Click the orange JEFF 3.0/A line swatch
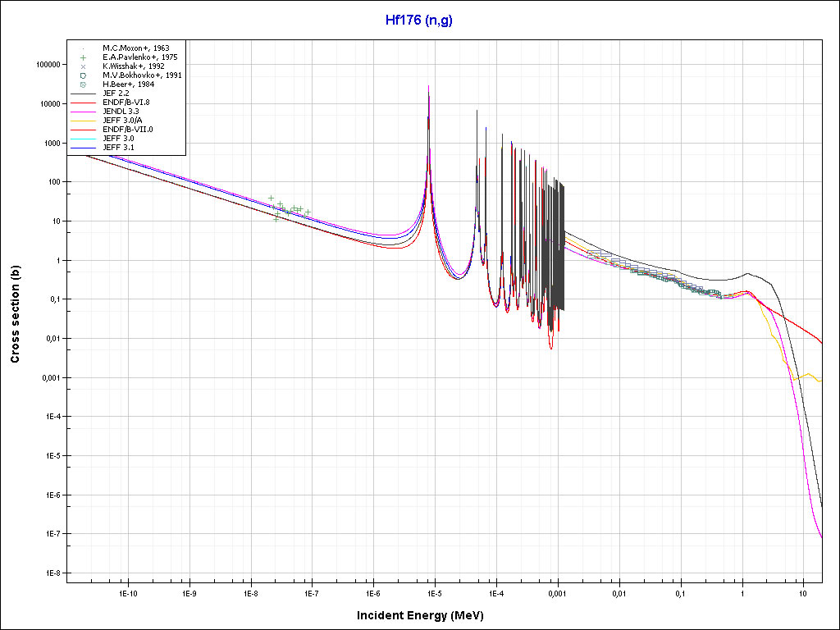The height and width of the screenshot is (630, 840). point(83,121)
